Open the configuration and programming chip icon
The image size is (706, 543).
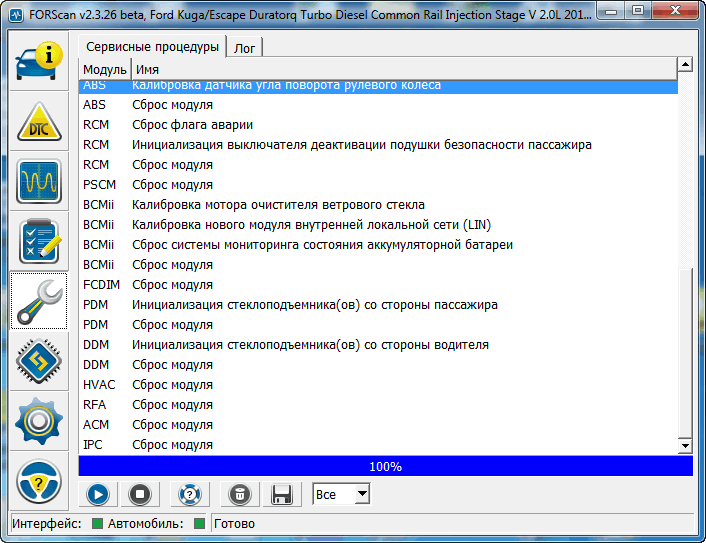point(39,361)
